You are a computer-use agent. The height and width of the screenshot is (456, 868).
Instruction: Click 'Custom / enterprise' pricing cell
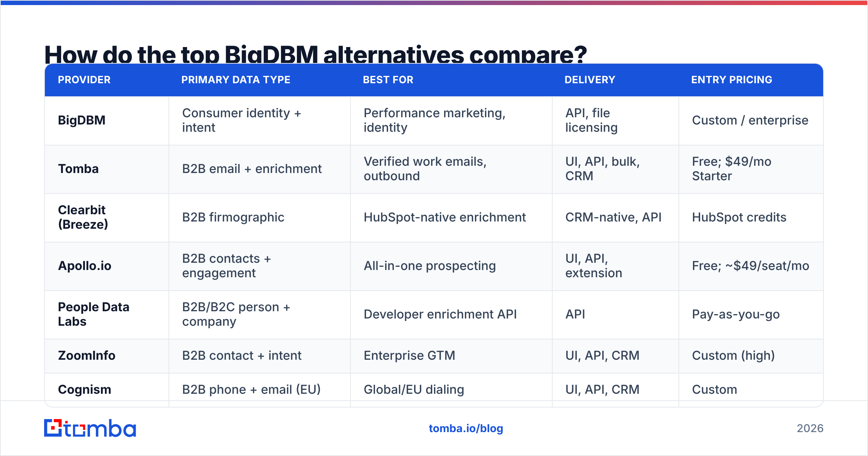pyautogui.click(x=751, y=121)
